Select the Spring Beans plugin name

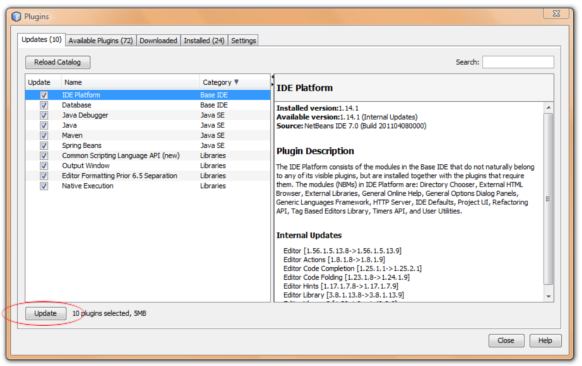pos(82,146)
